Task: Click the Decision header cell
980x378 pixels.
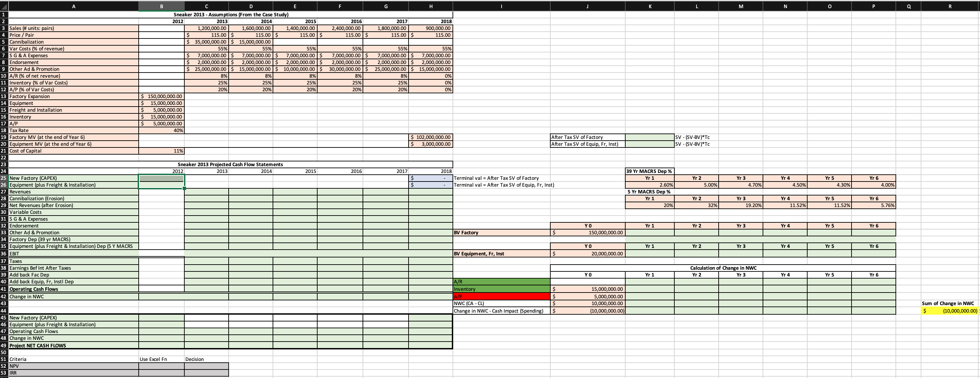Action: tap(206, 359)
